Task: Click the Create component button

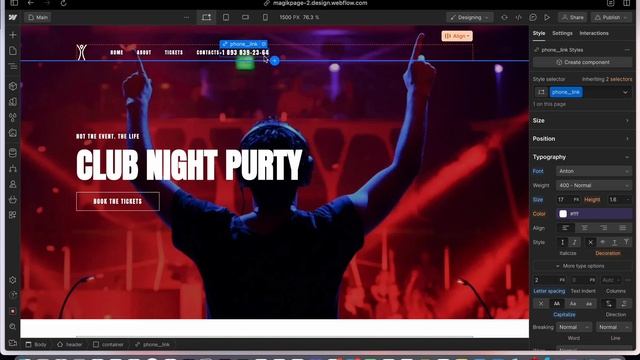Action: click(582, 62)
